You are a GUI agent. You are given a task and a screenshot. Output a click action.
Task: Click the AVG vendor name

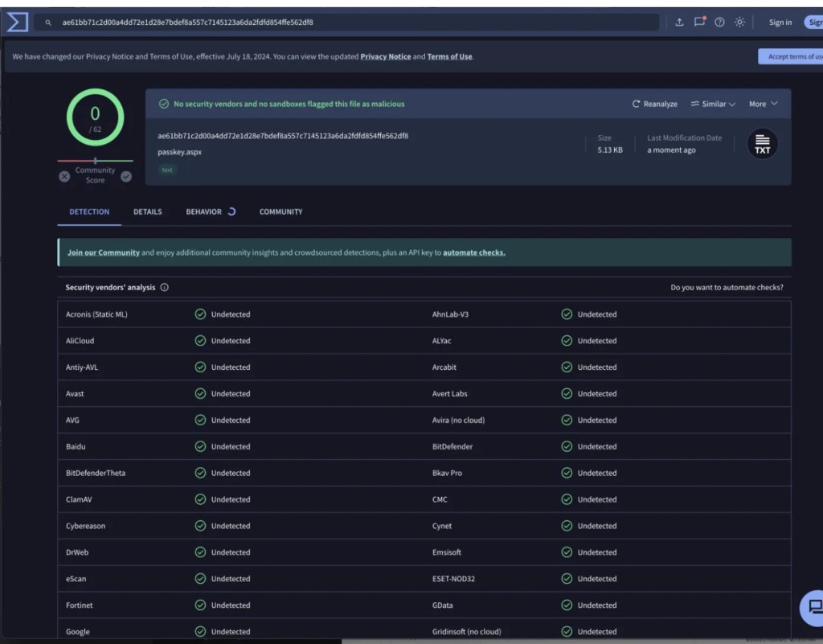(72, 420)
